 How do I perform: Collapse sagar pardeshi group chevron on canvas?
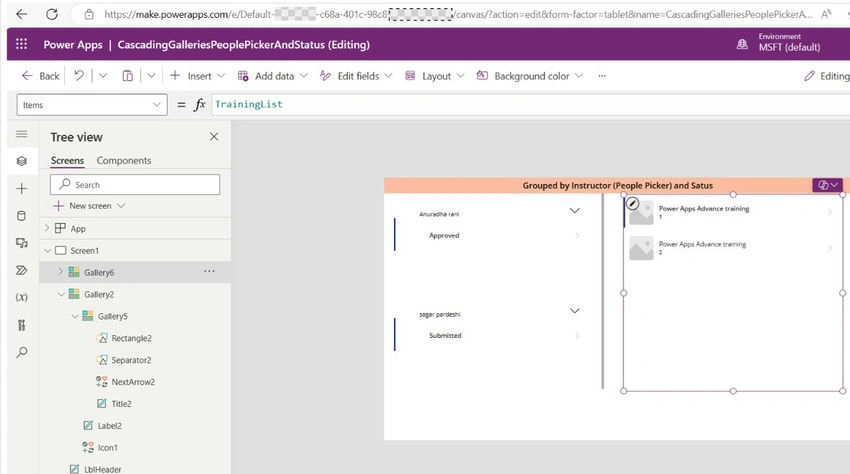[x=575, y=311]
